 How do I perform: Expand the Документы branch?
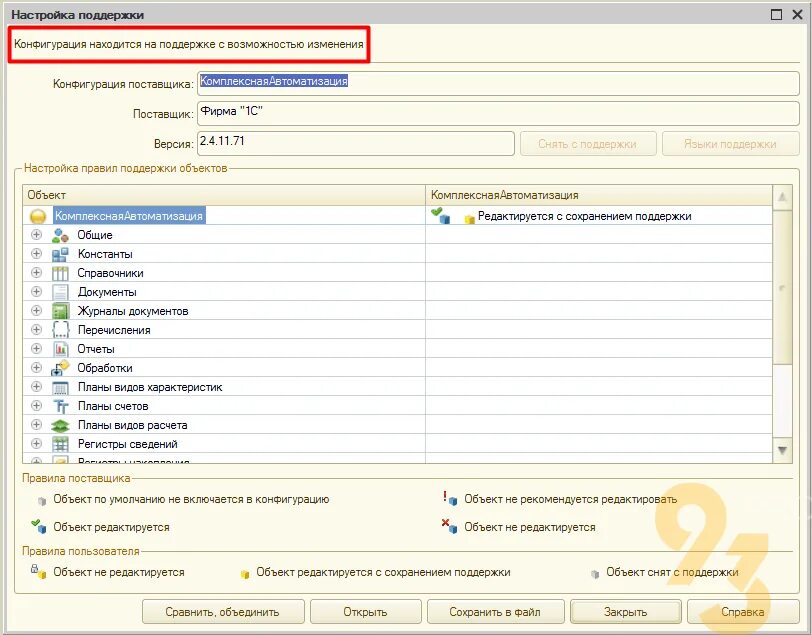coord(36,292)
